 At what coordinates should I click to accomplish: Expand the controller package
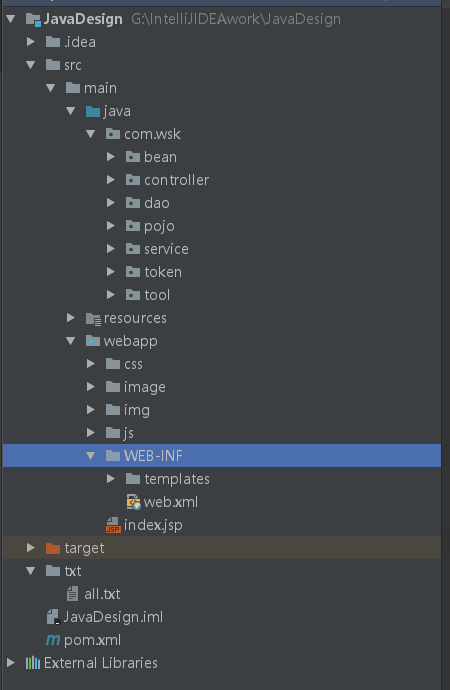110,180
